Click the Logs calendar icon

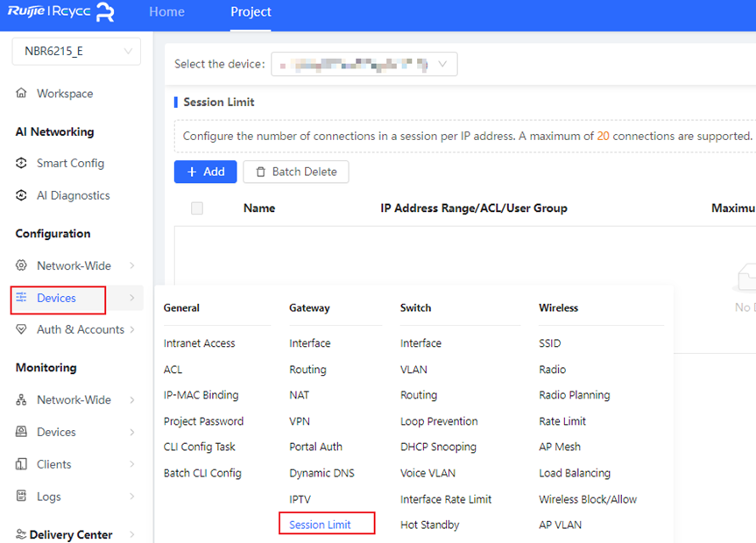22,497
